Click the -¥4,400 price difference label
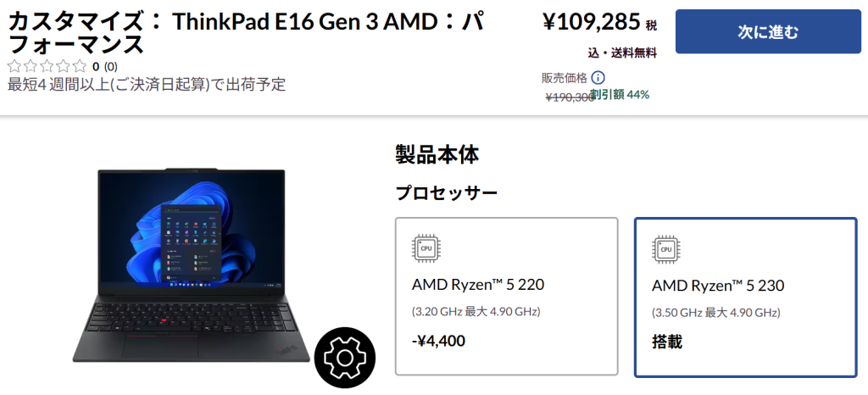 438,340
